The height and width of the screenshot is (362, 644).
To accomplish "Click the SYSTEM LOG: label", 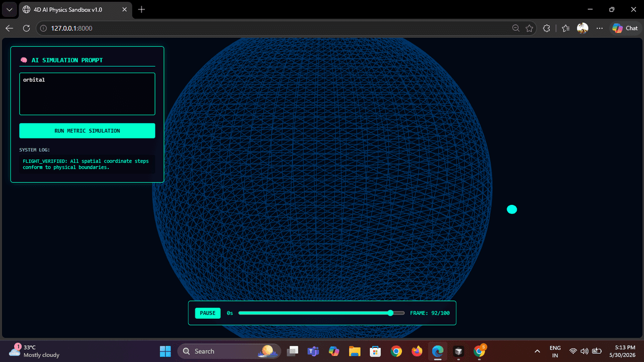I will [x=35, y=150].
